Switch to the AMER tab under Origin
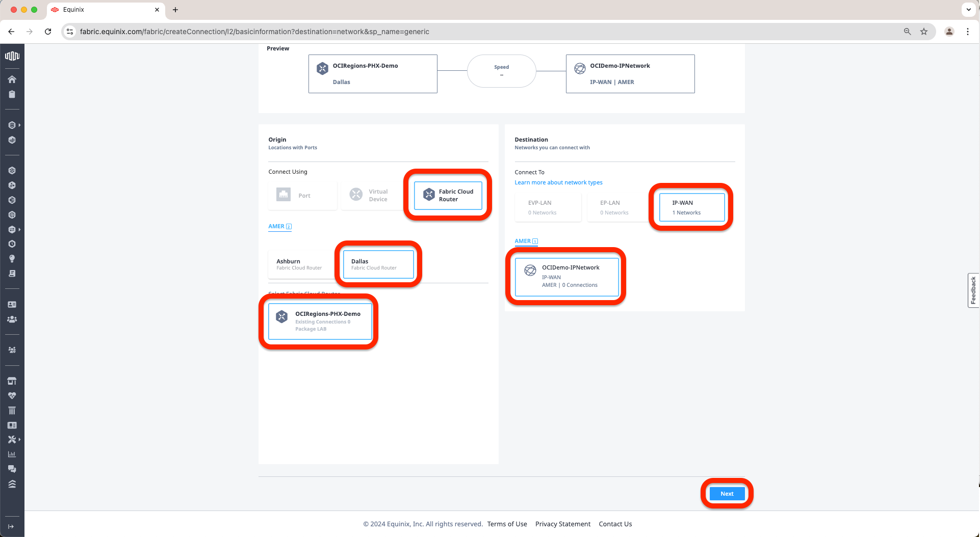The image size is (980, 537). point(280,227)
